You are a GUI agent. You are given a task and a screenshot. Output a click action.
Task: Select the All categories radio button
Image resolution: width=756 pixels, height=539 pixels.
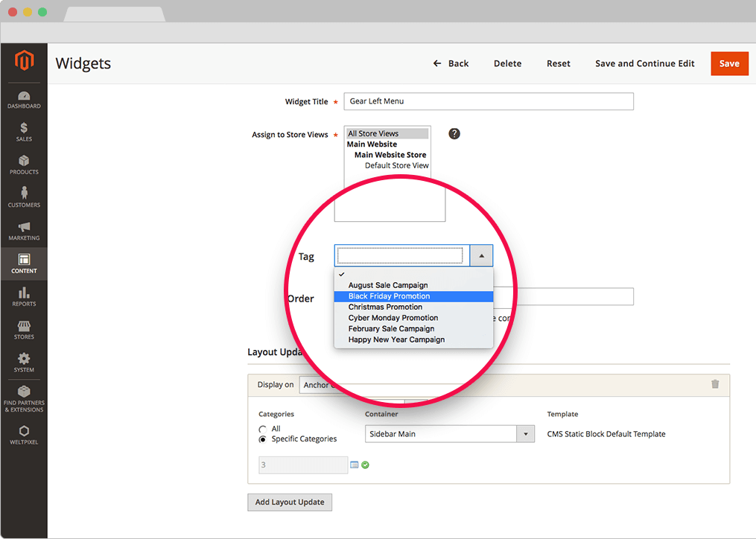(x=263, y=430)
